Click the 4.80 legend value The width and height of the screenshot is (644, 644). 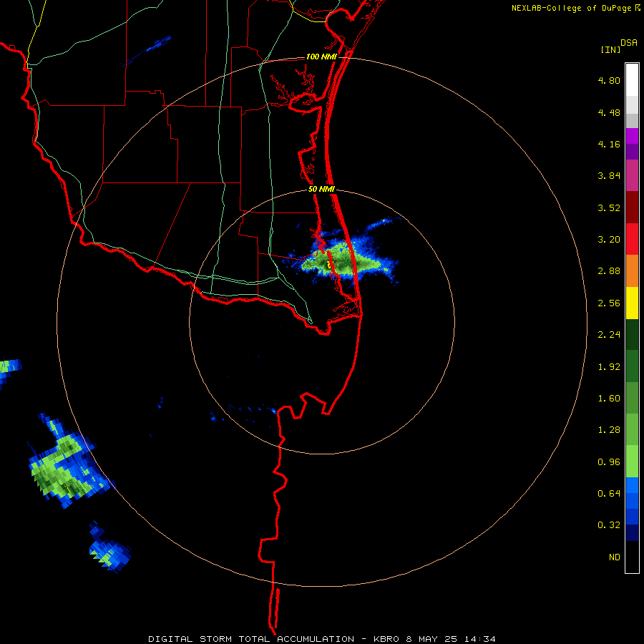[609, 80]
